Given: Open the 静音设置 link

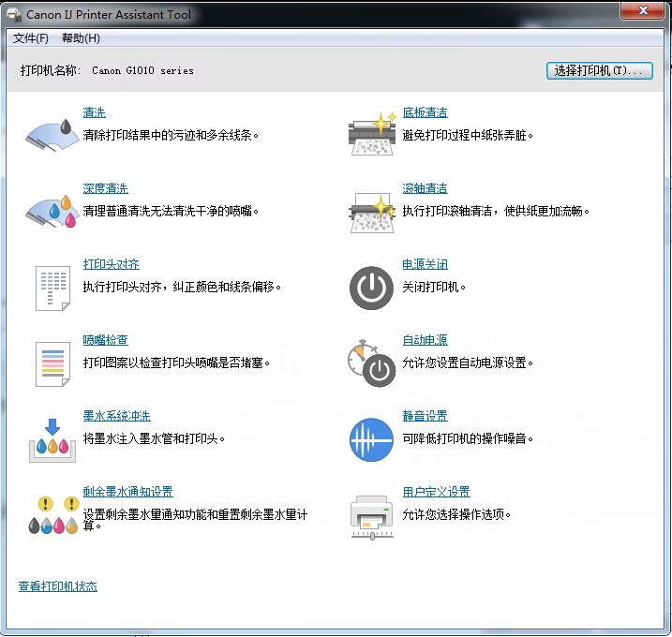Looking at the screenshot, I should pos(425,416).
